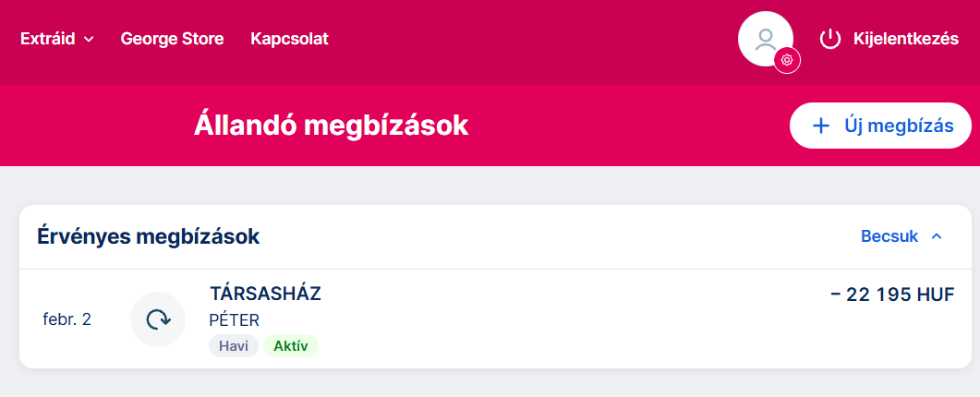Click the settings gear badge on avatar
The image size is (980, 397).
[x=787, y=60]
